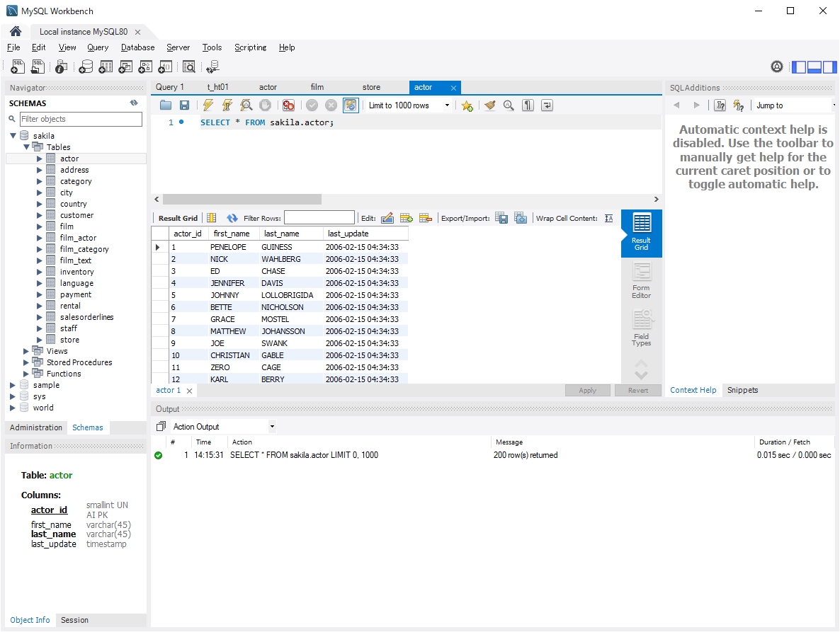Create a new SQL tab icon
This screenshot has height=632, width=840.
[18, 67]
